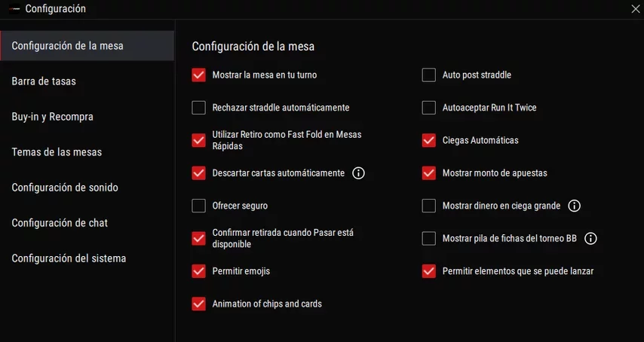This screenshot has width=644, height=342.
Task: Uncheck Mostrar monto de apuestas
Action: pyautogui.click(x=429, y=173)
